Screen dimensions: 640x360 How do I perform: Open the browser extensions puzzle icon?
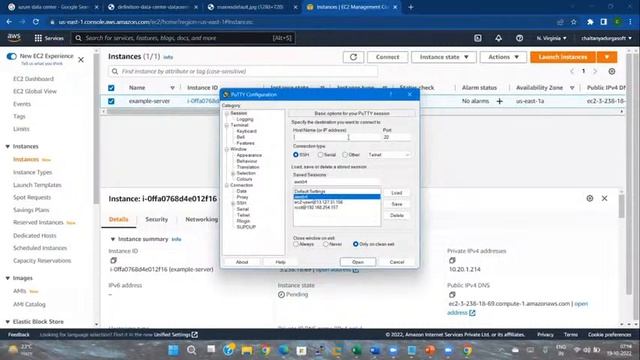pos(590,22)
